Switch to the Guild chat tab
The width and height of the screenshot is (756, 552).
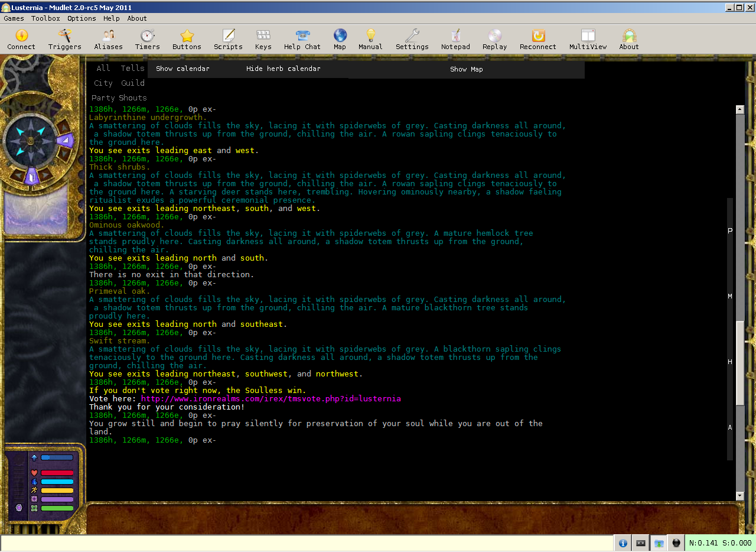(x=133, y=83)
